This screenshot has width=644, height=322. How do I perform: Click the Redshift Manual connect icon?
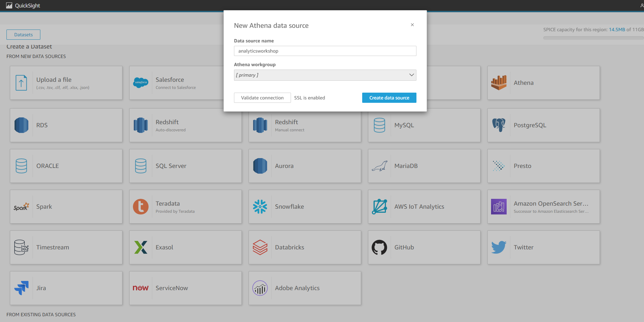click(x=260, y=125)
